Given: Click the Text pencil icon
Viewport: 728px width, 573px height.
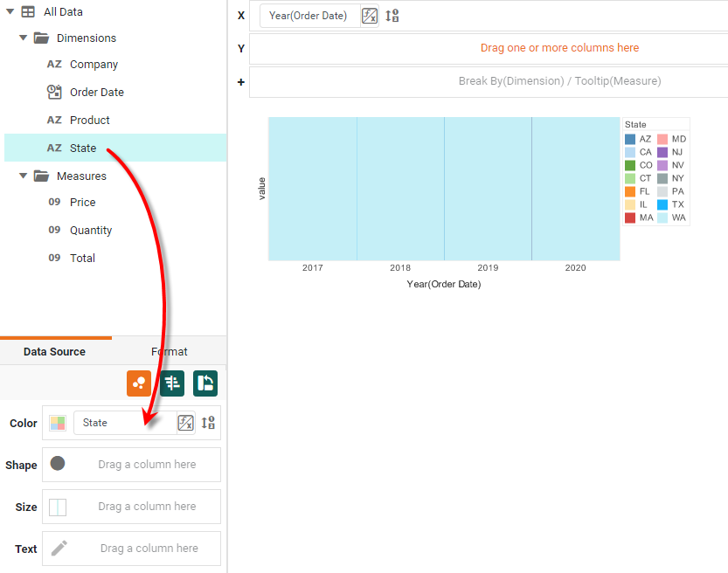Looking at the screenshot, I should point(59,549).
